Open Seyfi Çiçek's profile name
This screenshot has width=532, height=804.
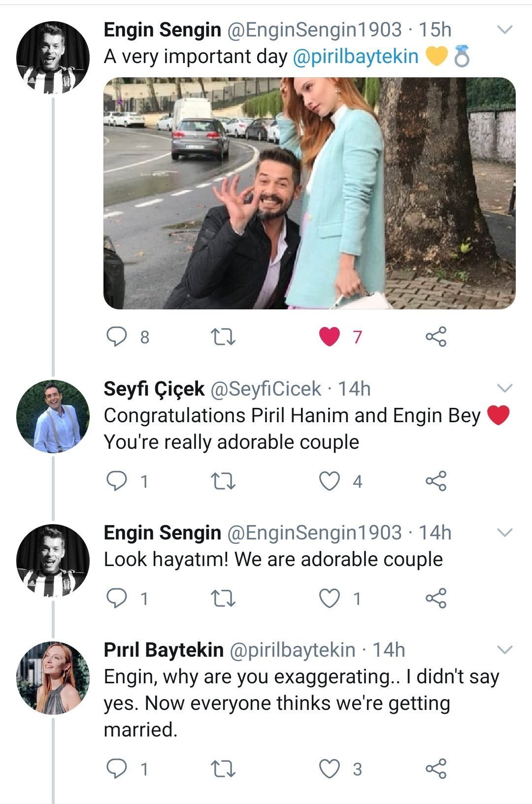154,389
